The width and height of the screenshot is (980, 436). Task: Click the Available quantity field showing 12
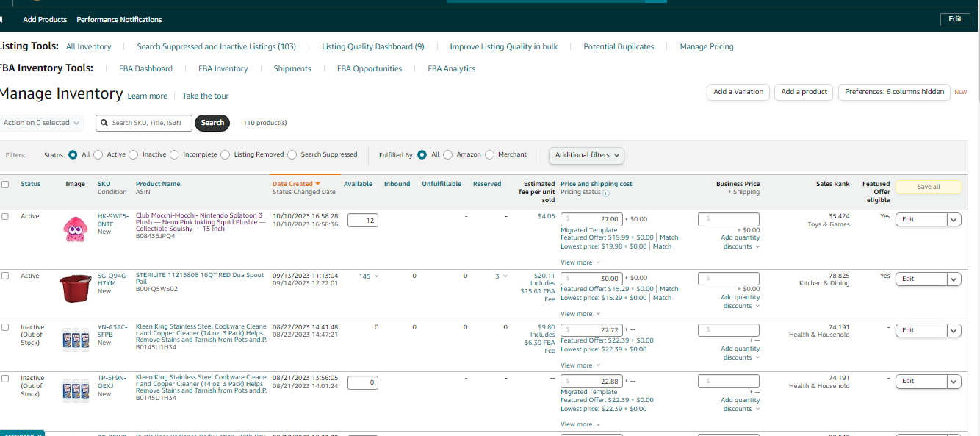(362, 220)
